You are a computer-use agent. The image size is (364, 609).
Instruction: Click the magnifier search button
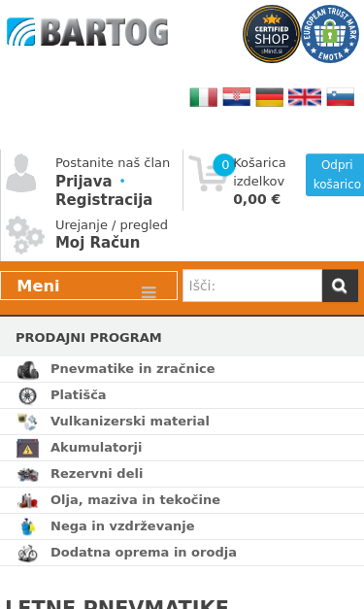(x=340, y=286)
